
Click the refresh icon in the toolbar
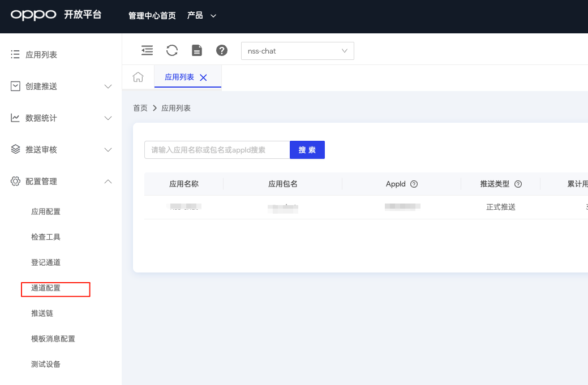click(171, 50)
